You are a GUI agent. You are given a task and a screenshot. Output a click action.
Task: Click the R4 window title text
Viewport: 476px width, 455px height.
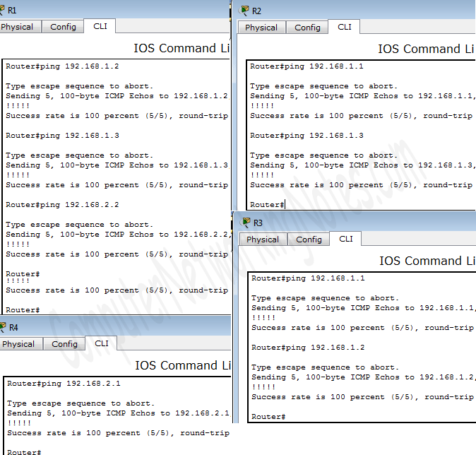coord(13,328)
